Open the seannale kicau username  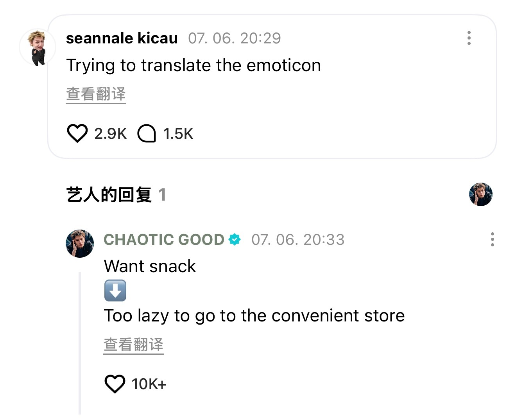click(x=122, y=38)
